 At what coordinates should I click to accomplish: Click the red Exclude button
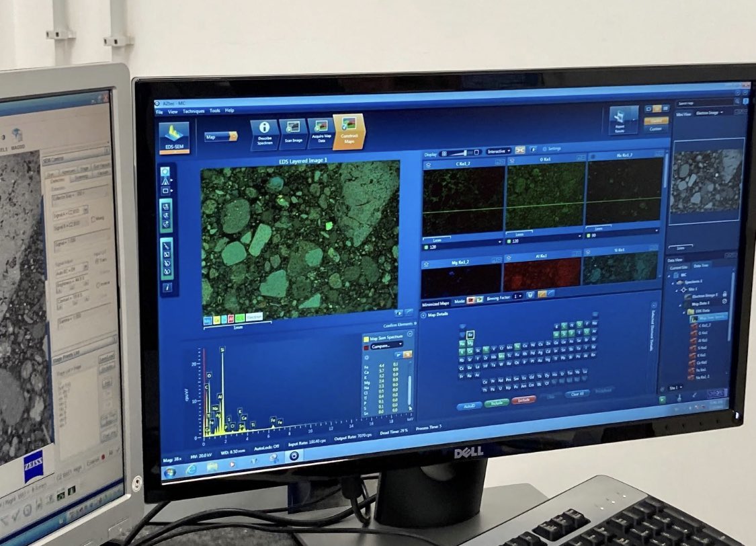[x=523, y=400]
